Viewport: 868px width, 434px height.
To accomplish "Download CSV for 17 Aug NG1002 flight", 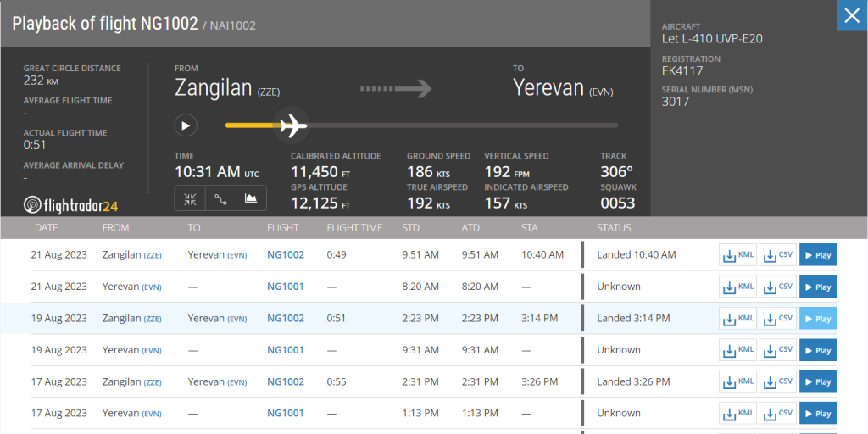I will pyautogui.click(x=777, y=382).
